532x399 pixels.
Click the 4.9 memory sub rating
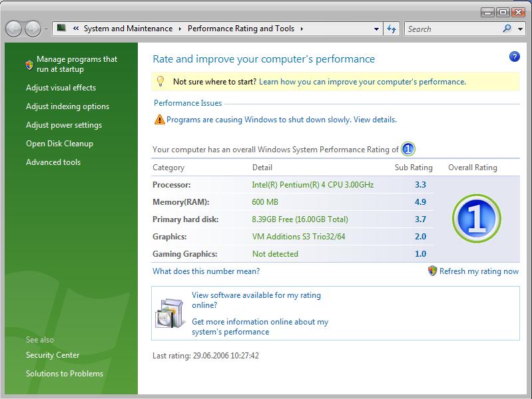tap(420, 202)
